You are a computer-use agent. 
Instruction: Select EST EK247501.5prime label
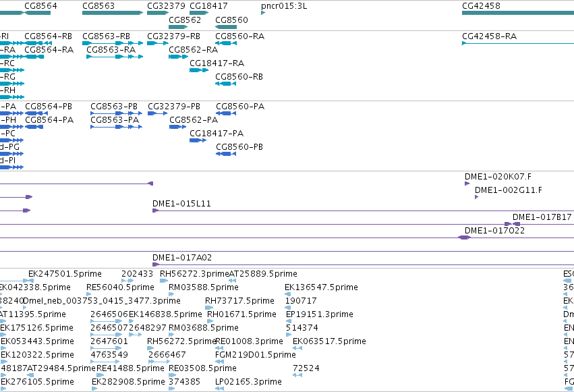click(x=65, y=274)
